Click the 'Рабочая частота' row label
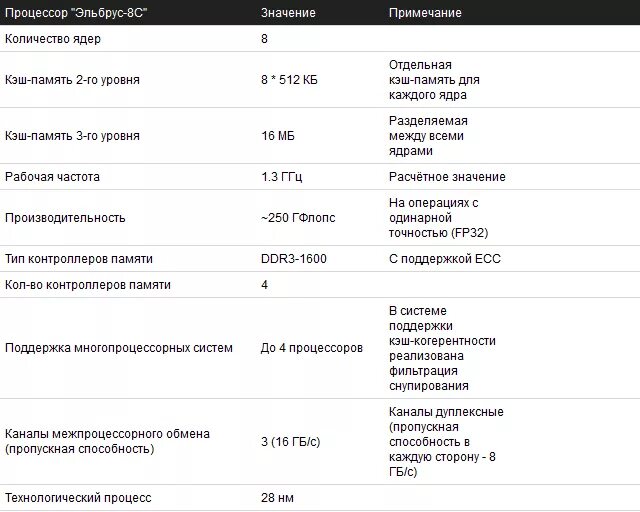The height and width of the screenshot is (512, 640). tap(52, 176)
